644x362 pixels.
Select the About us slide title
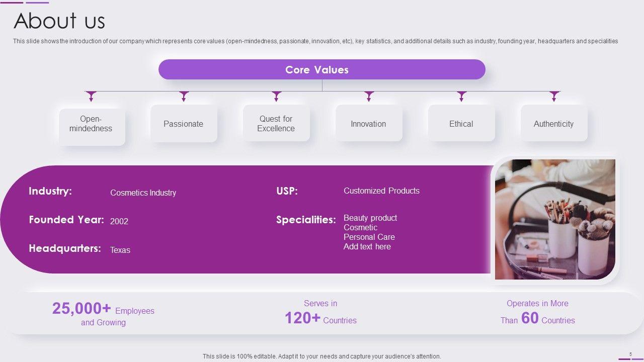click(x=59, y=21)
